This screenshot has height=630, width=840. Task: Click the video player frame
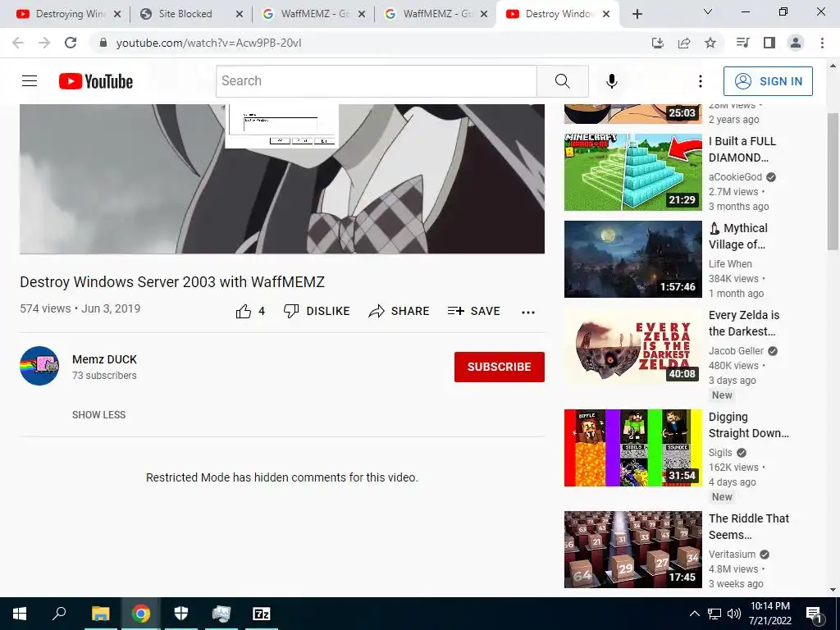tap(282, 179)
